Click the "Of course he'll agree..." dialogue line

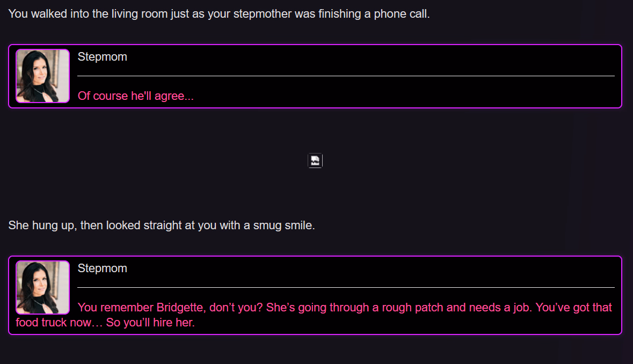[136, 96]
